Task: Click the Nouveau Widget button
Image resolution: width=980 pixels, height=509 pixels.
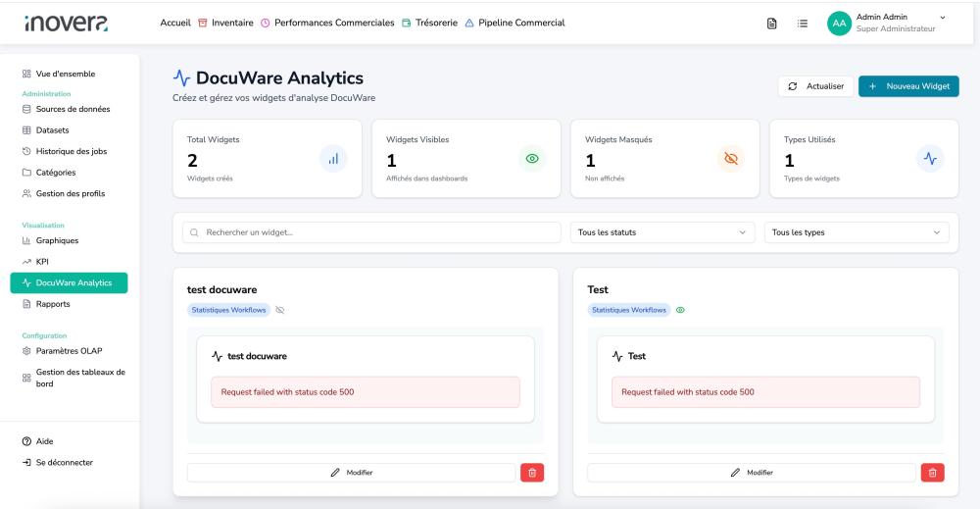Action: (908, 86)
